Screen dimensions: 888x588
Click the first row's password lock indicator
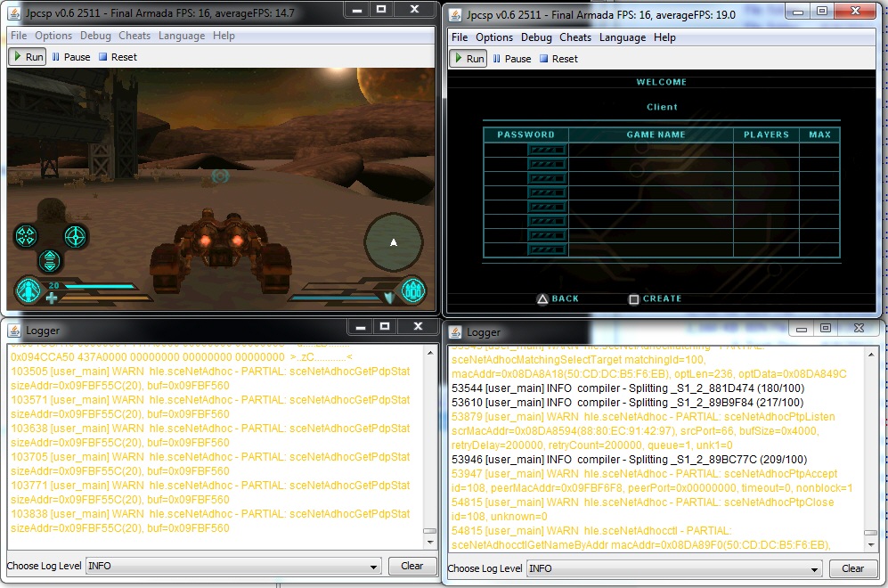click(x=547, y=150)
